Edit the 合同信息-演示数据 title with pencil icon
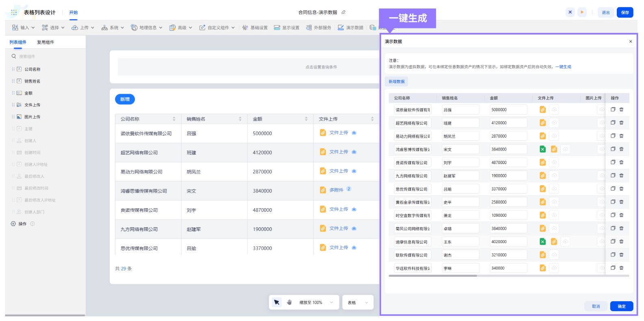The width and height of the screenshot is (644, 321). 343,12
